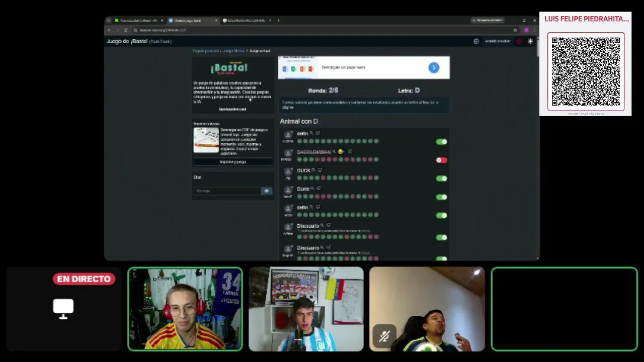
Task: Click the Imprime y juega button
Action: [232, 162]
